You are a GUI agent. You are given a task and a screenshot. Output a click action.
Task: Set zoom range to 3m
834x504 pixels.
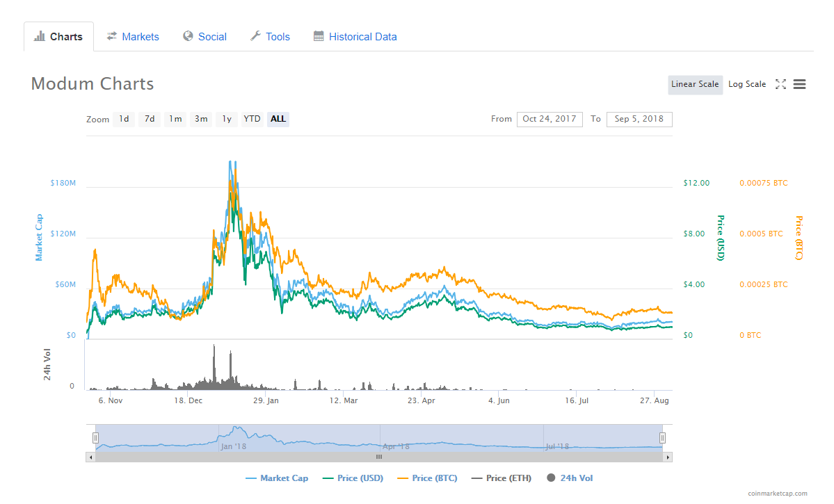(201, 119)
